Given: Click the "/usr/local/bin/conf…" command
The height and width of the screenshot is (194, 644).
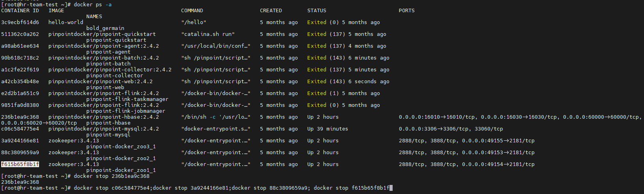Looking at the screenshot, I should [x=216, y=46].
